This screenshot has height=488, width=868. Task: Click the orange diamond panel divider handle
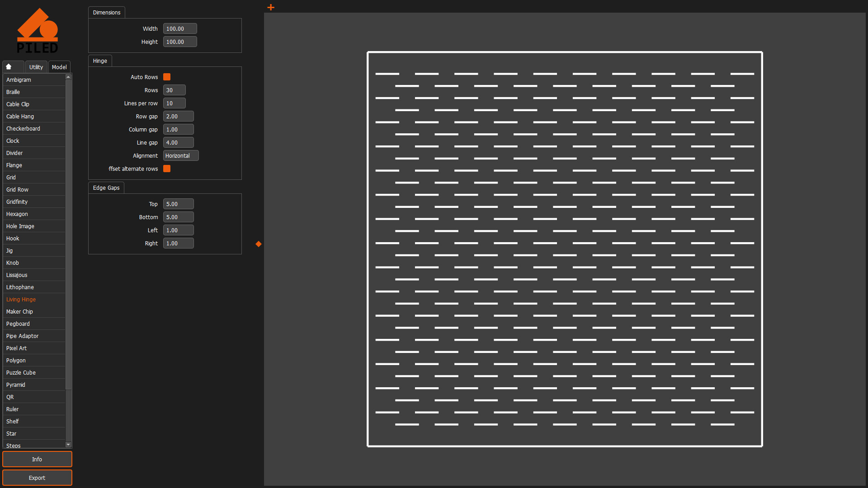tap(259, 244)
